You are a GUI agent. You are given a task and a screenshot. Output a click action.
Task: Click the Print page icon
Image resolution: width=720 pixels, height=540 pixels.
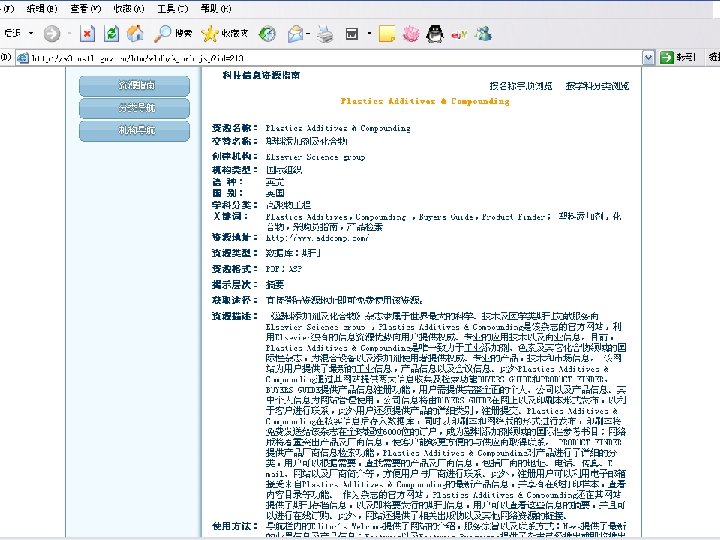[x=325, y=34]
